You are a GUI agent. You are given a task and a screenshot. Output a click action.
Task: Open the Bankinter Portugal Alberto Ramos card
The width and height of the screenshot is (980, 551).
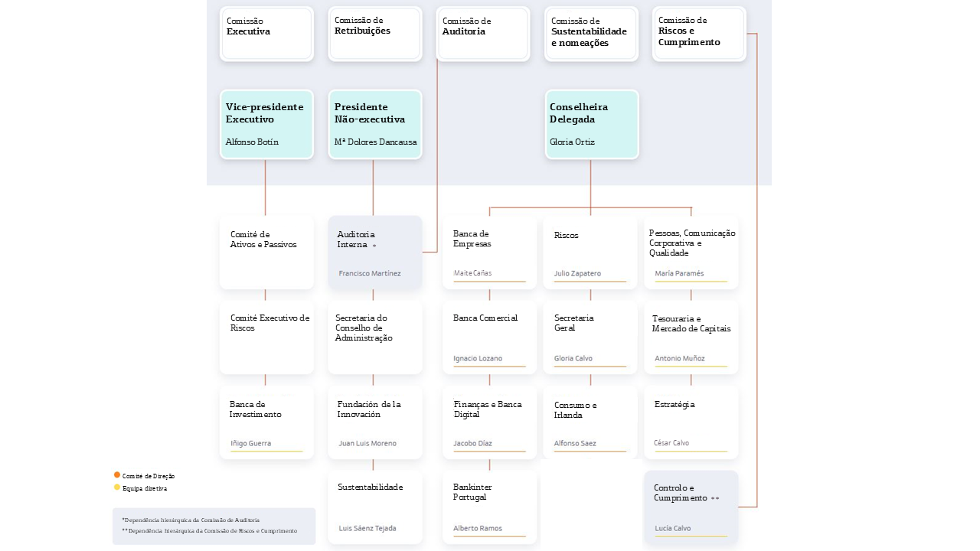[x=490, y=507]
